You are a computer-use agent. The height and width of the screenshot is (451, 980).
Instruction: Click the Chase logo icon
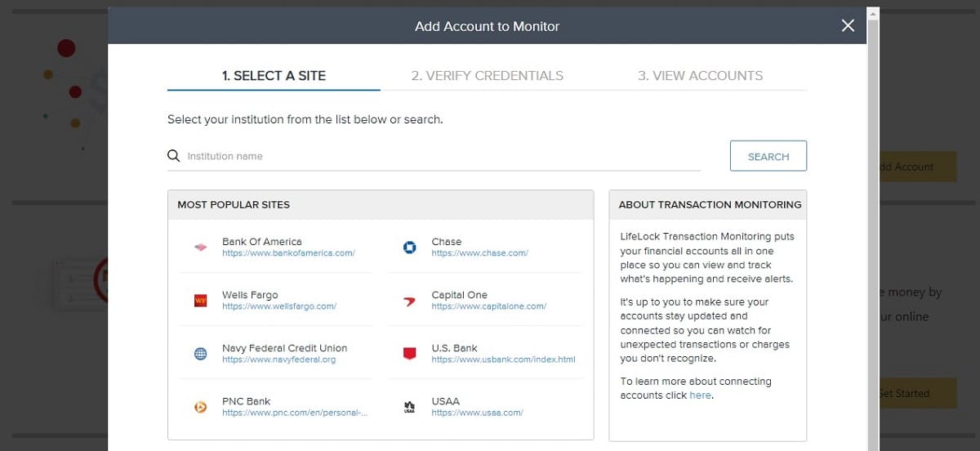click(410, 247)
